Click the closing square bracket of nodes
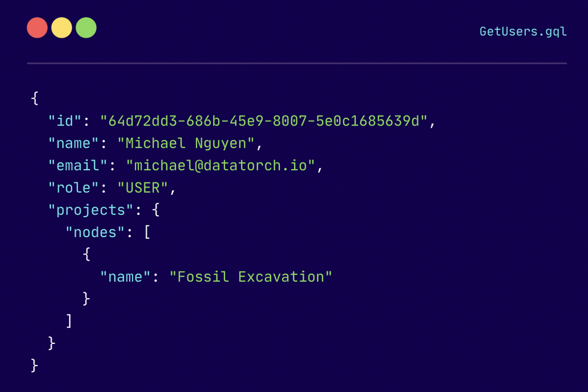 pos(69,321)
